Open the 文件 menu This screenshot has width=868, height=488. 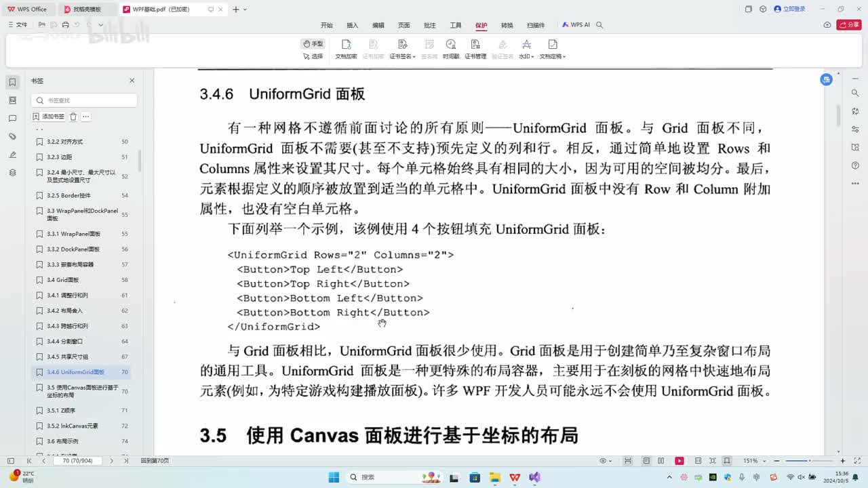[18, 25]
